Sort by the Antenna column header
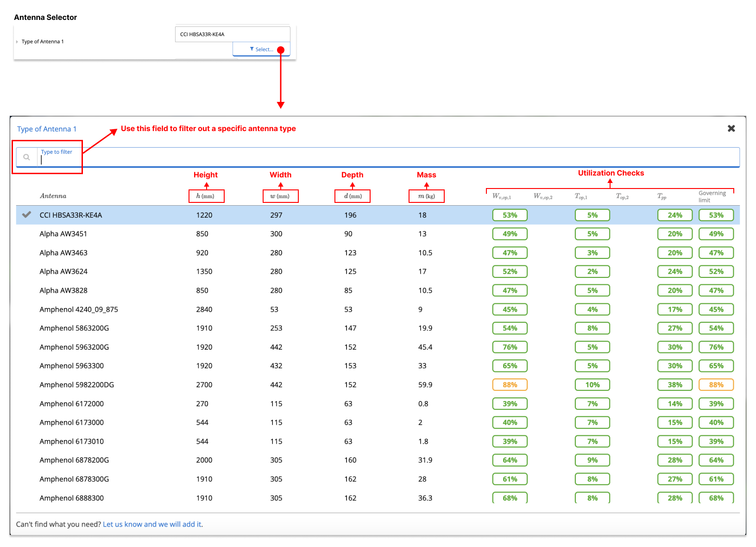Screen dimensions: 756x547 click(53, 196)
